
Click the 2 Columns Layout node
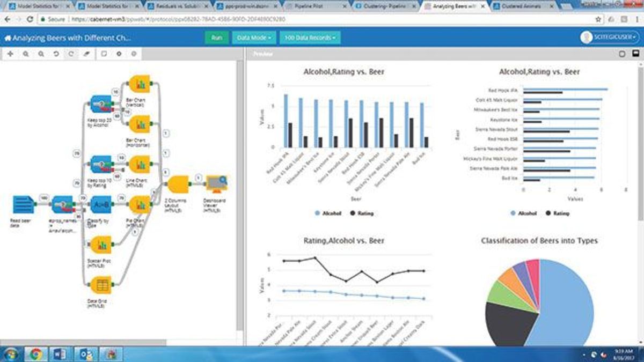pos(178,185)
